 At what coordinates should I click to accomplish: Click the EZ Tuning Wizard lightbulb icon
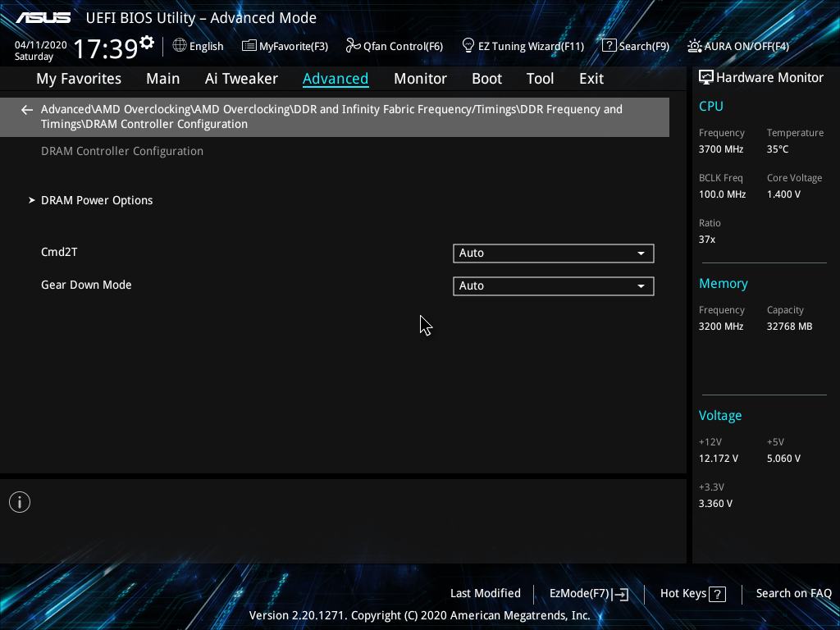[x=468, y=46]
